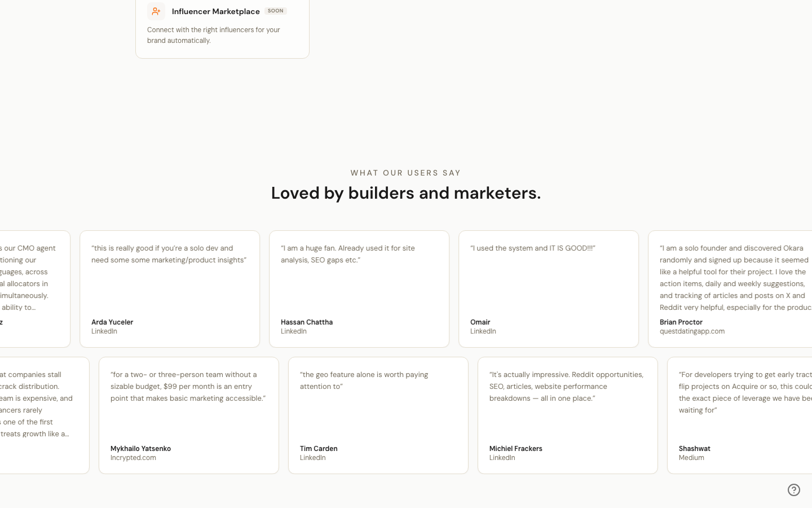Click the name Omair
This screenshot has height=508, width=812.
480,322
